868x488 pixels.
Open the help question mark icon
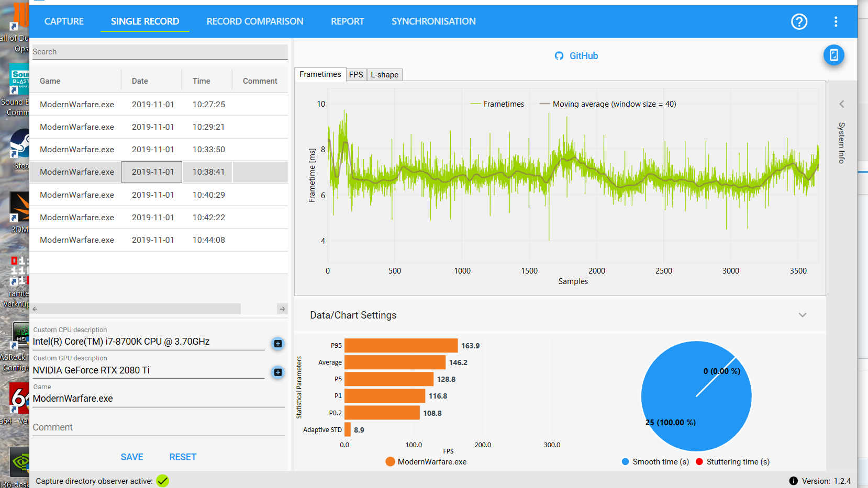pyautogui.click(x=799, y=21)
